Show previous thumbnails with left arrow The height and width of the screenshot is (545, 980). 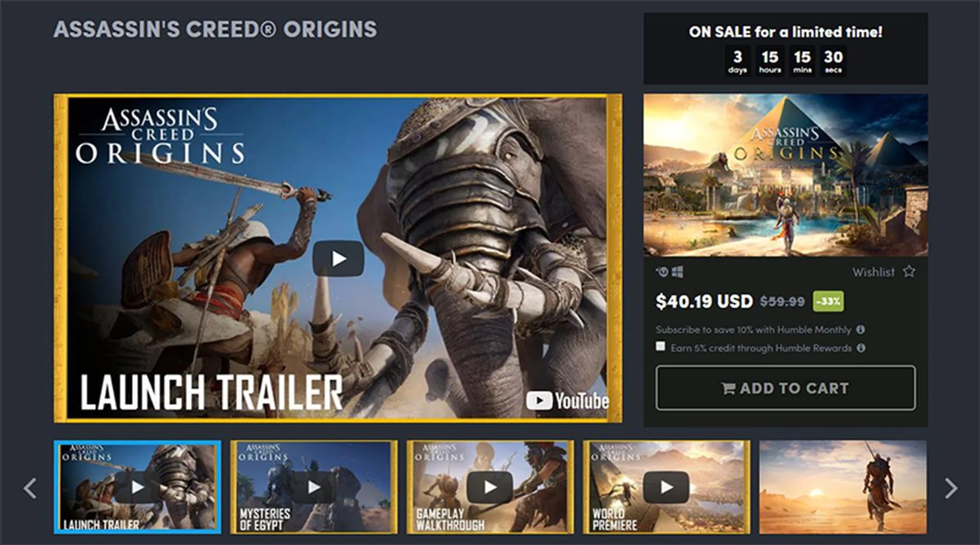30,488
